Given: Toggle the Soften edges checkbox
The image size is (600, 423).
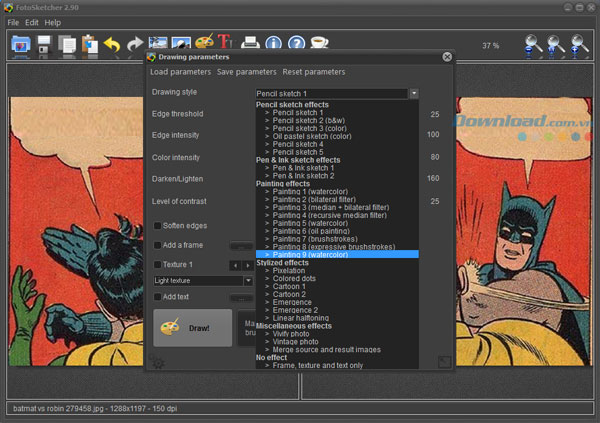Looking at the screenshot, I should 157,225.
